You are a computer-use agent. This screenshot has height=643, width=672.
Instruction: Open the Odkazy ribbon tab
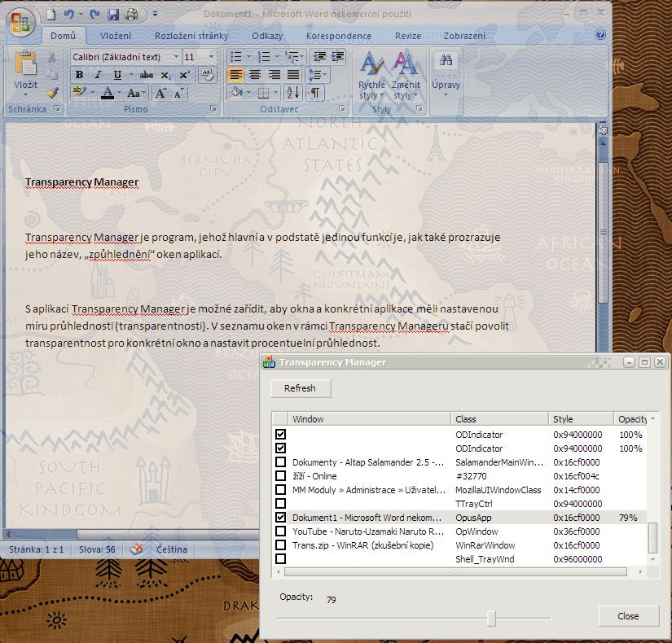pos(267,36)
